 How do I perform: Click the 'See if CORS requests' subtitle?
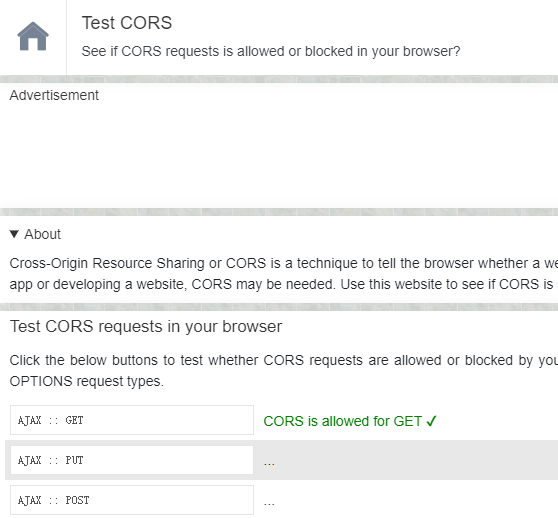click(x=271, y=51)
